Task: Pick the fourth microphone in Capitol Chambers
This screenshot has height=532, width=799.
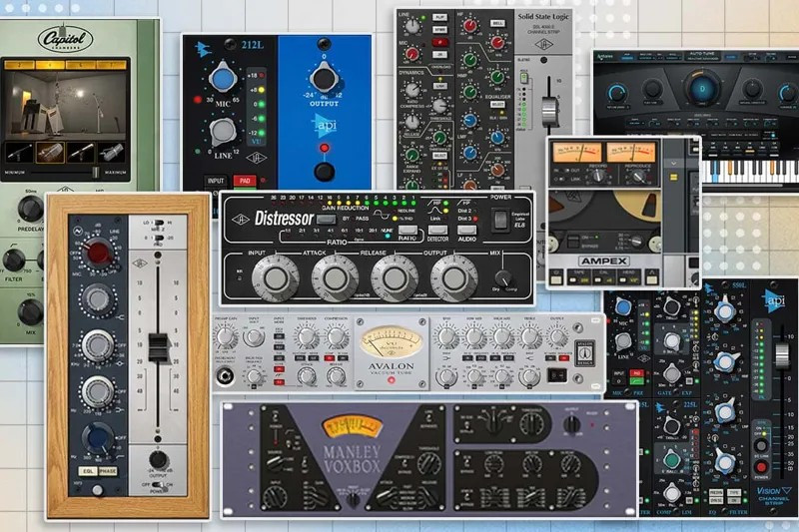Action: pyautogui.click(x=112, y=153)
